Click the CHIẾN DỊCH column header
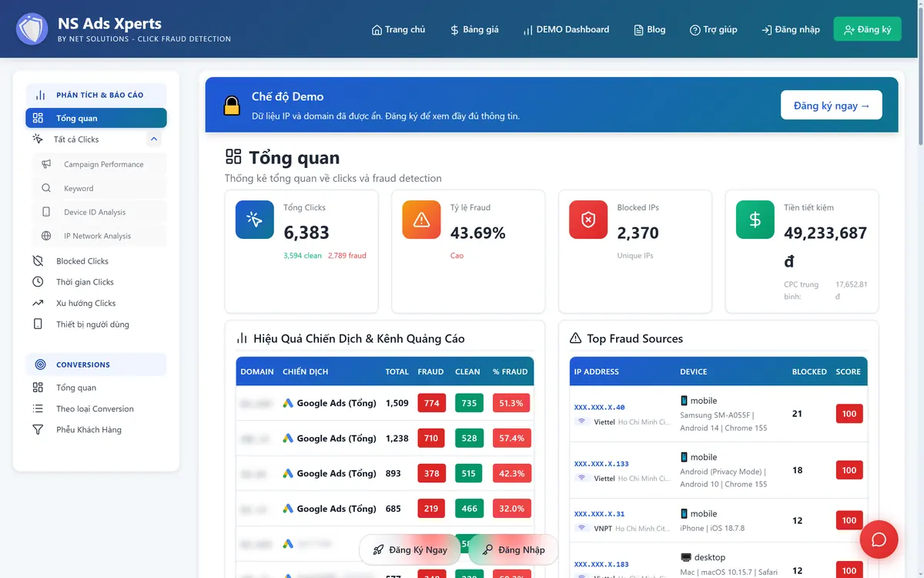 [x=306, y=371]
